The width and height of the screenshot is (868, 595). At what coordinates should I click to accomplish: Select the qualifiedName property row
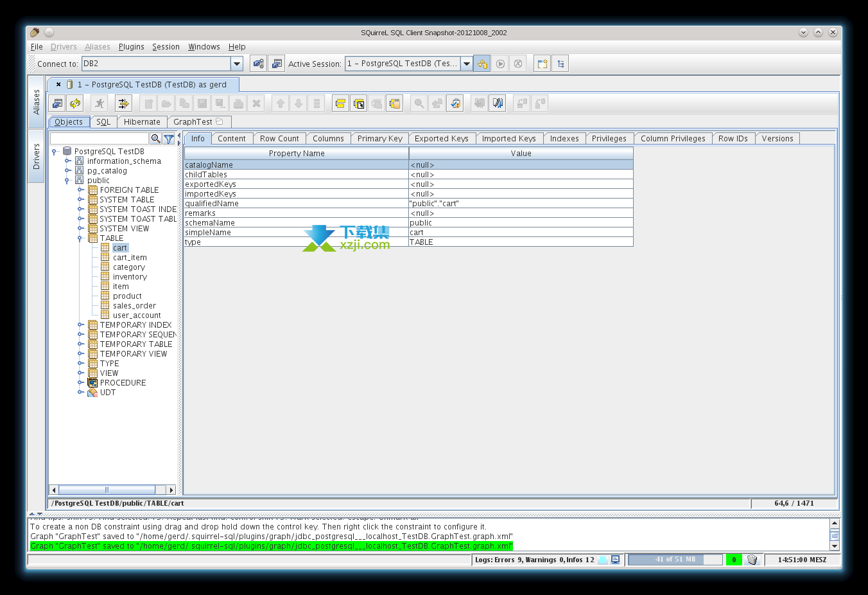(408, 204)
